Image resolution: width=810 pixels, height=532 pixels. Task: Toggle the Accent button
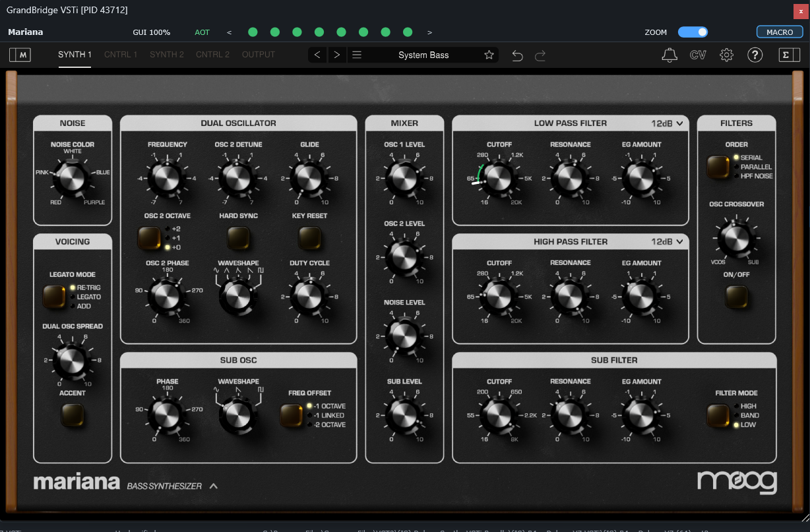pos(73,415)
